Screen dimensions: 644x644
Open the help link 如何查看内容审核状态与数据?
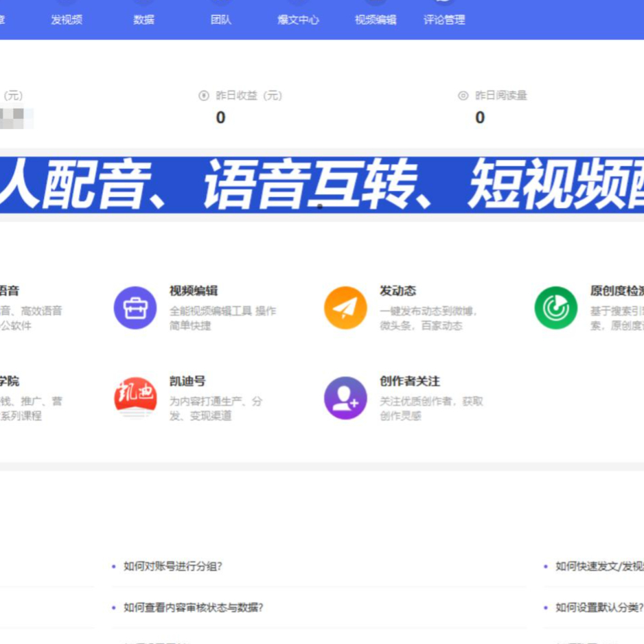coord(193,608)
